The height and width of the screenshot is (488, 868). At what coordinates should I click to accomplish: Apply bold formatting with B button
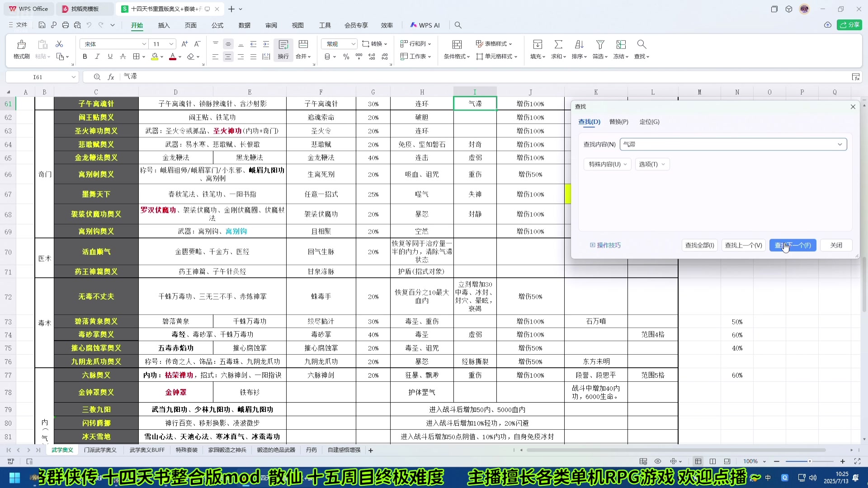click(x=85, y=56)
